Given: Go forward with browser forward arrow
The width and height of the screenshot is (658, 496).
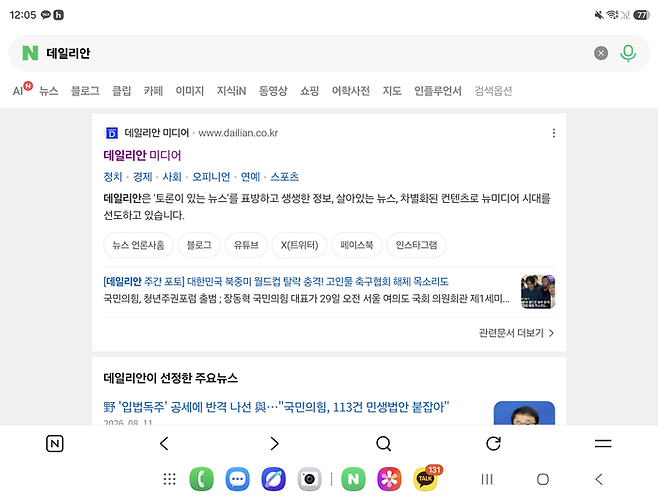Looking at the screenshot, I should 274,444.
